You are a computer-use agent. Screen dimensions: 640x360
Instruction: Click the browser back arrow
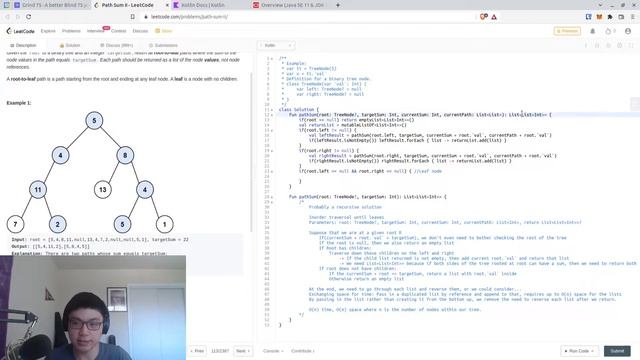[7, 17]
